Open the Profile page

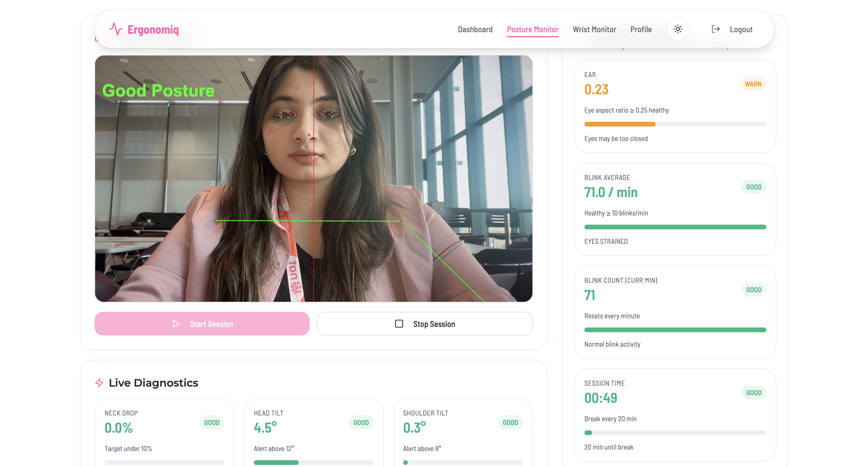click(x=641, y=29)
